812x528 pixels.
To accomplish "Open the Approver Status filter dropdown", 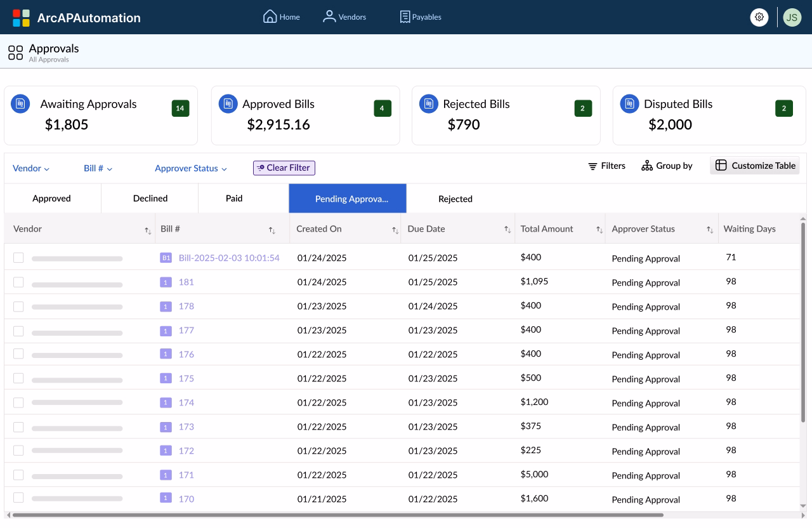I will pos(191,168).
